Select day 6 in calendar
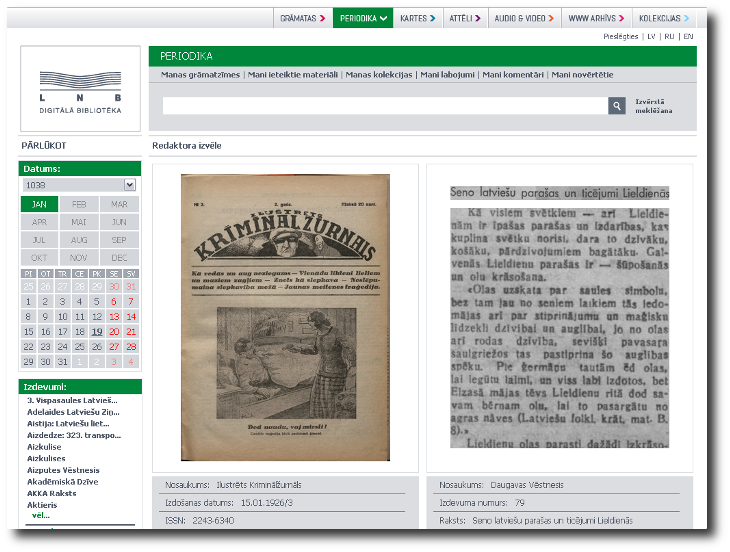Screen dimensions: 730x552 click(114, 301)
